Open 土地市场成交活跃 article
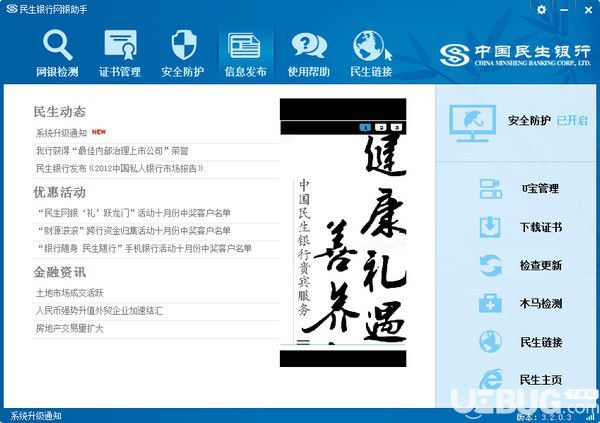 click(70, 293)
